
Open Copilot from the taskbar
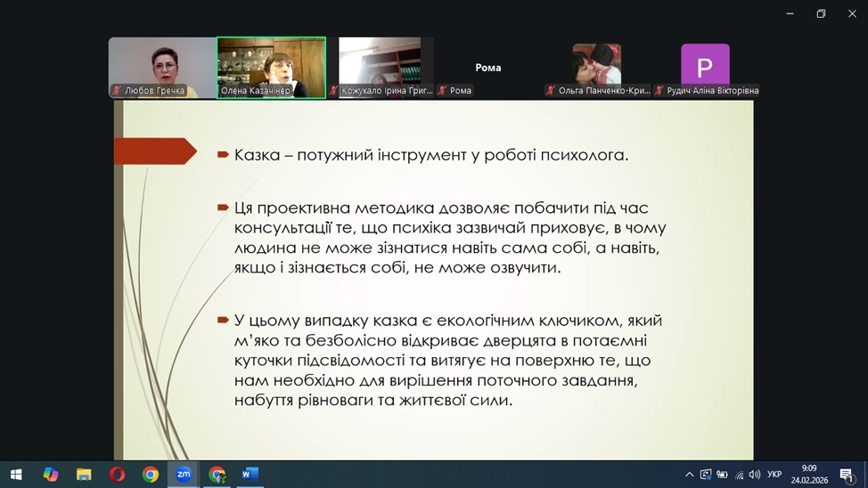tap(51, 475)
